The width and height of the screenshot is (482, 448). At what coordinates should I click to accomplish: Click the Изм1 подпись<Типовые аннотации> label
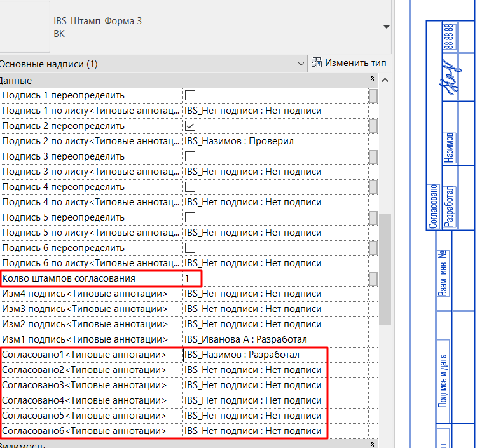[85, 339]
